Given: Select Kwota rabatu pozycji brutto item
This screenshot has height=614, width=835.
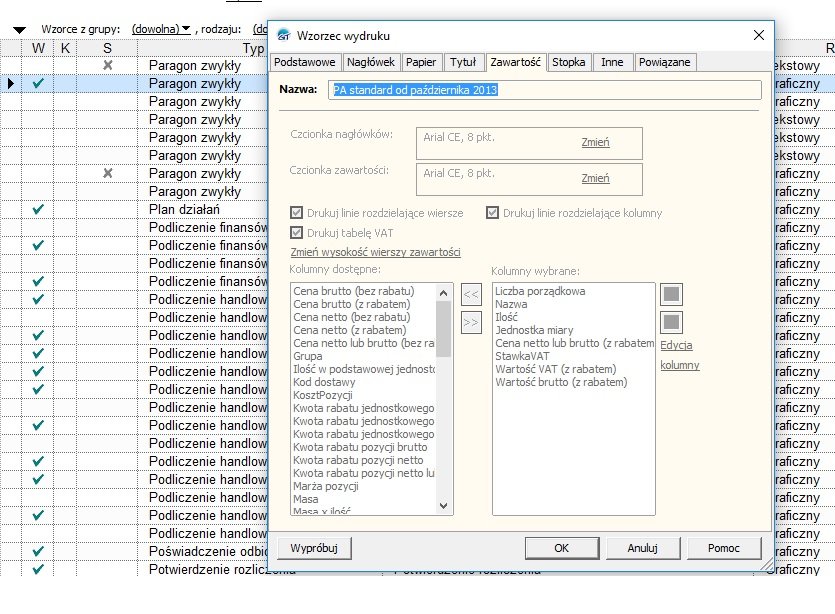Looking at the screenshot, I should (361, 447).
